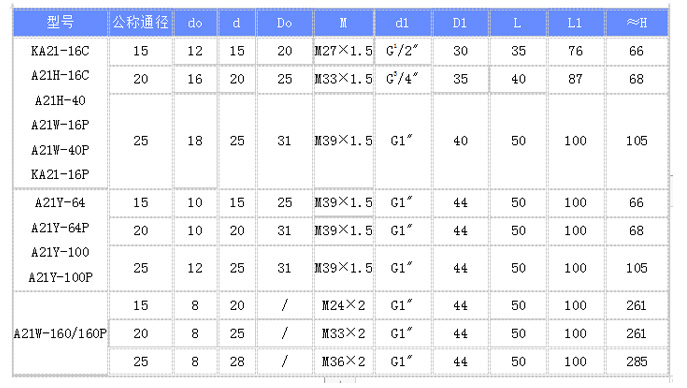Click the M33×1.5 thread cell

click(x=344, y=79)
